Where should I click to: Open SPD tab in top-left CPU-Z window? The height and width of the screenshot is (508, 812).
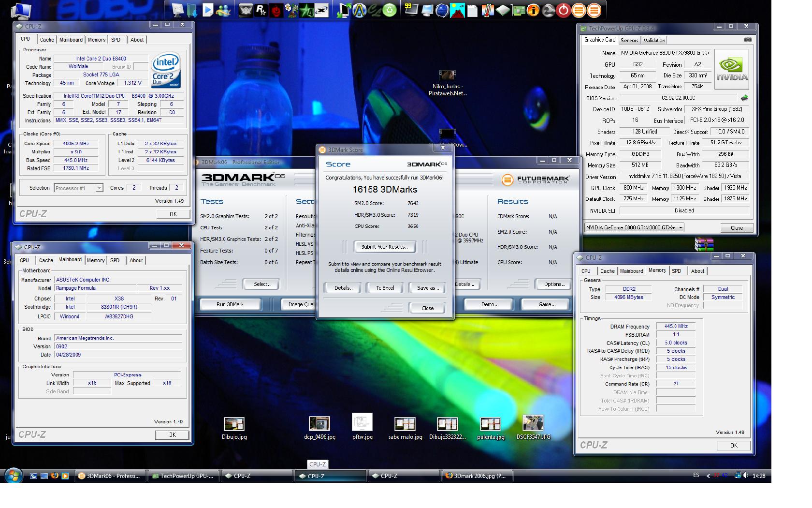(116, 40)
